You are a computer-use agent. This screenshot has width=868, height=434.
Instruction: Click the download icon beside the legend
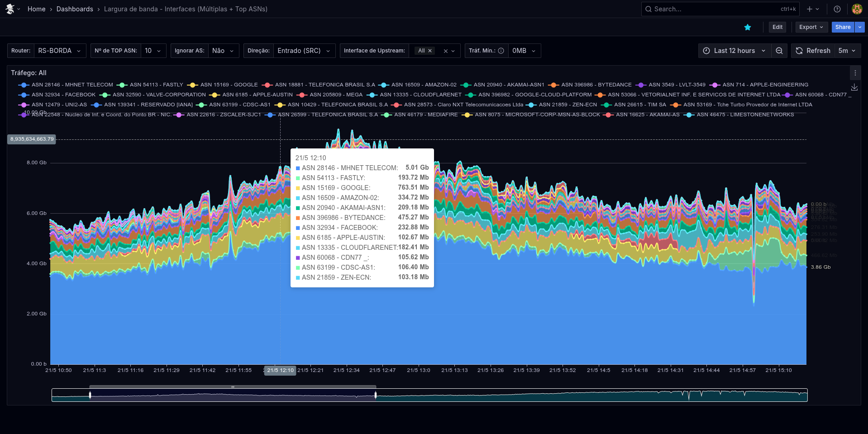click(854, 87)
